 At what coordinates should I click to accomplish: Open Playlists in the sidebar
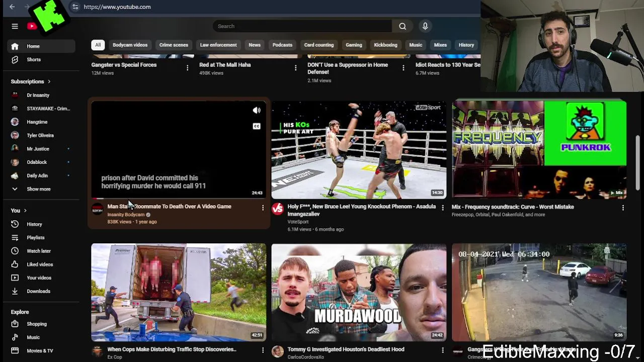[41, 237]
